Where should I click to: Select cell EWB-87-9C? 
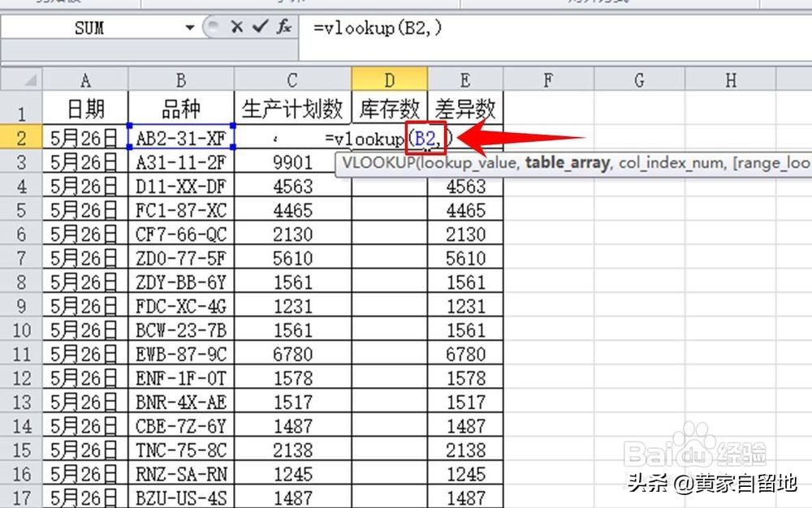[181, 354]
